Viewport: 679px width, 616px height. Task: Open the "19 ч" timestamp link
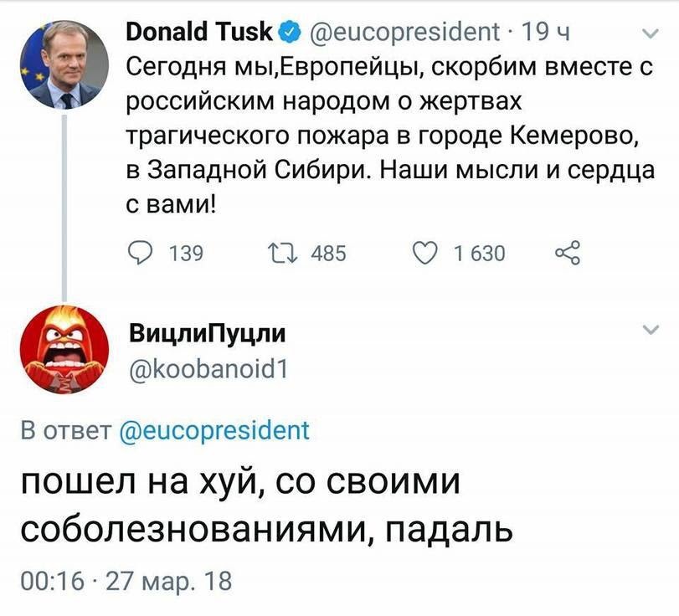(x=545, y=33)
